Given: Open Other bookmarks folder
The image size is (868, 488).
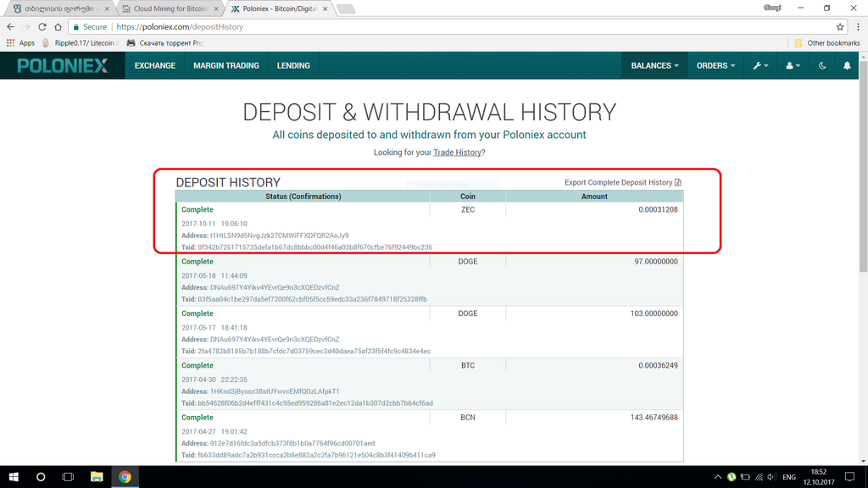Looking at the screenshot, I should (827, 42).
